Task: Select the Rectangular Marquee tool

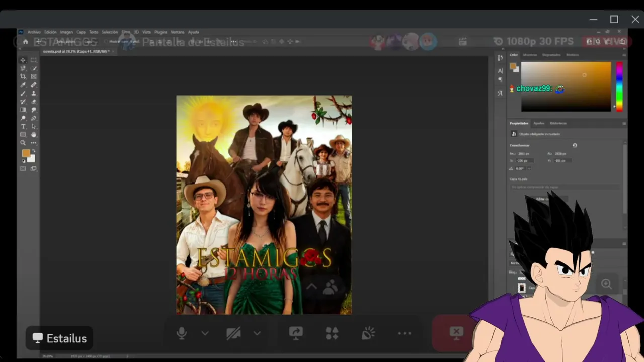Action: pos(34,60)
